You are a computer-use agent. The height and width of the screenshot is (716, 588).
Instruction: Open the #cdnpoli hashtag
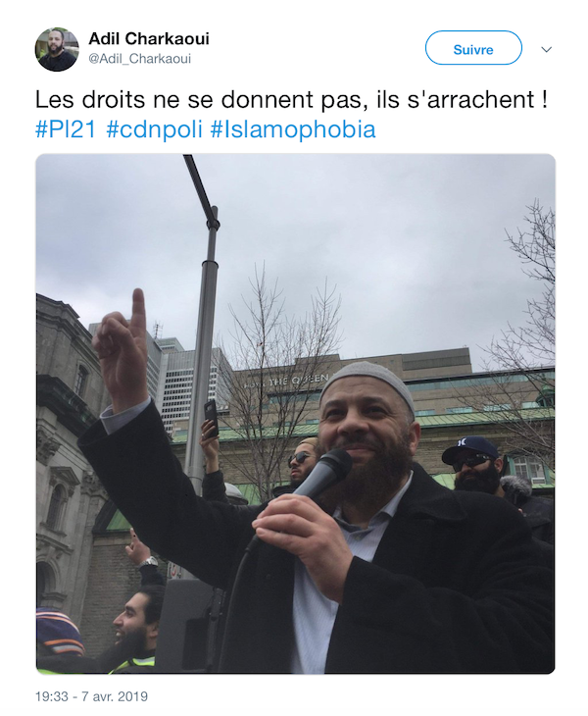[x=154, y=129]
